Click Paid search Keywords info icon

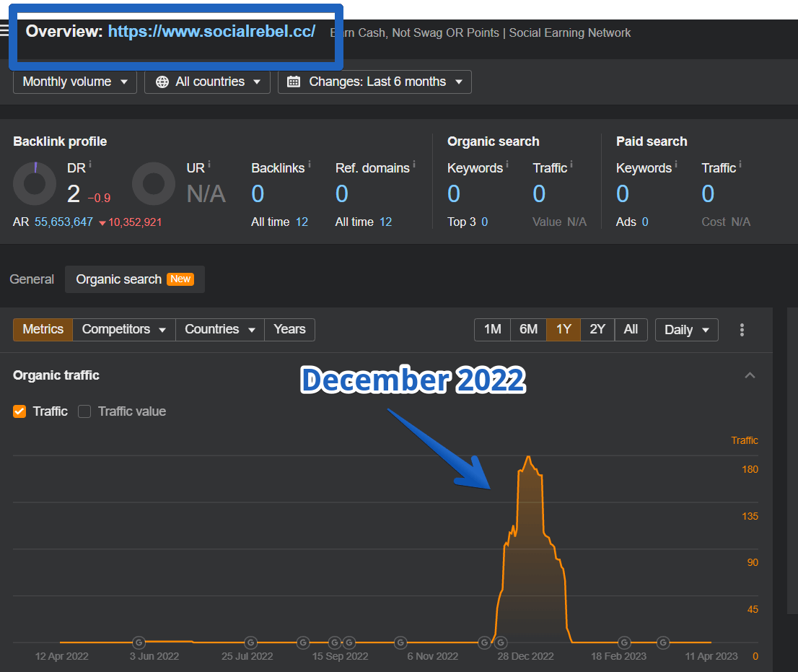[676, 164]
